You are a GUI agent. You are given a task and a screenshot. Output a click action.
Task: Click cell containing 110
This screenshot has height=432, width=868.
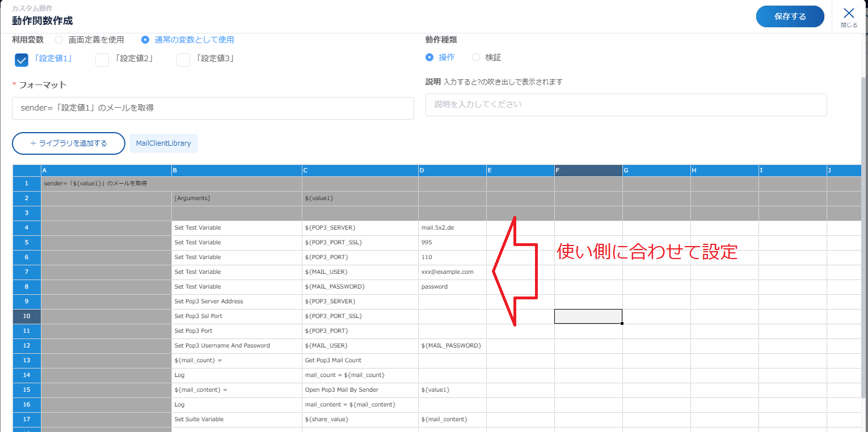(x=453, y=257)
